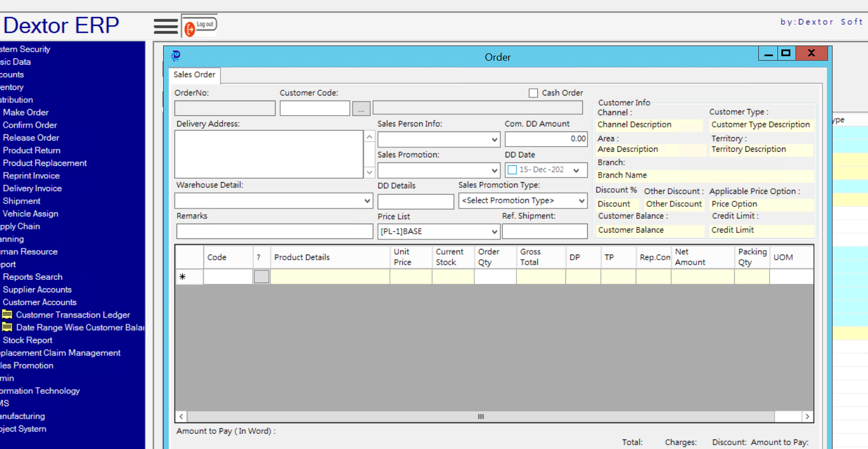Select Shipment in sidebar
Image resolution: width=868 pixels, height=449 pixels.
point(21,201)
